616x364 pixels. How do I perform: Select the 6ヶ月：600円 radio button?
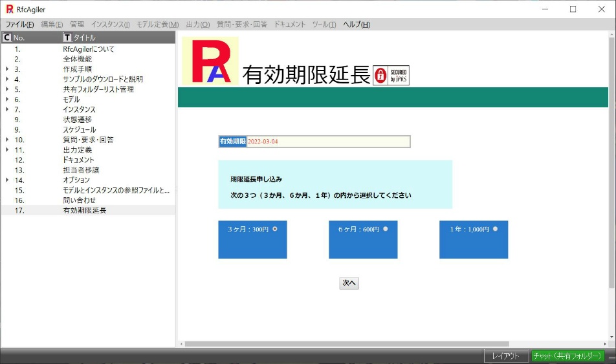386,229
